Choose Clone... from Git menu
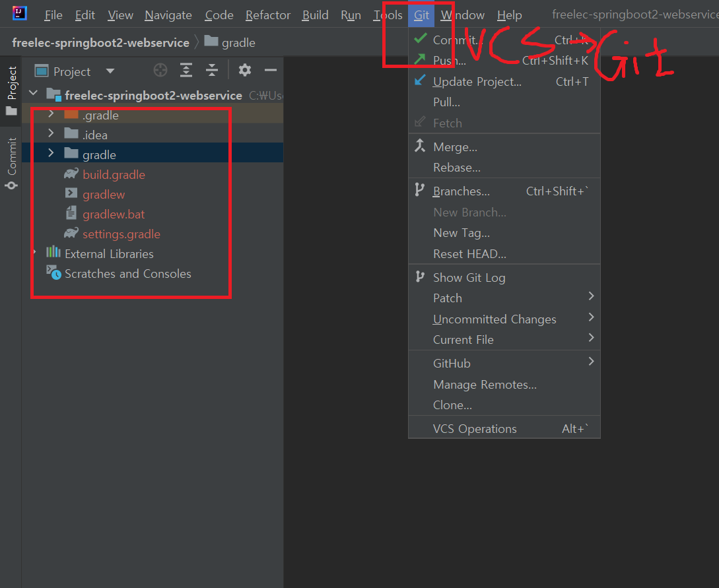Screen dimensions: 719x588 point(504,405)
